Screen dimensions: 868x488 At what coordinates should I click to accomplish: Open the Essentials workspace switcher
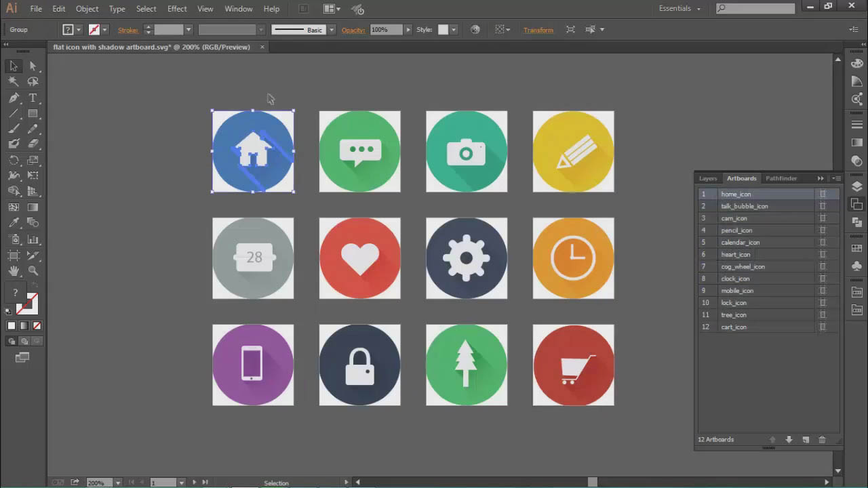[x=679, y=8]
